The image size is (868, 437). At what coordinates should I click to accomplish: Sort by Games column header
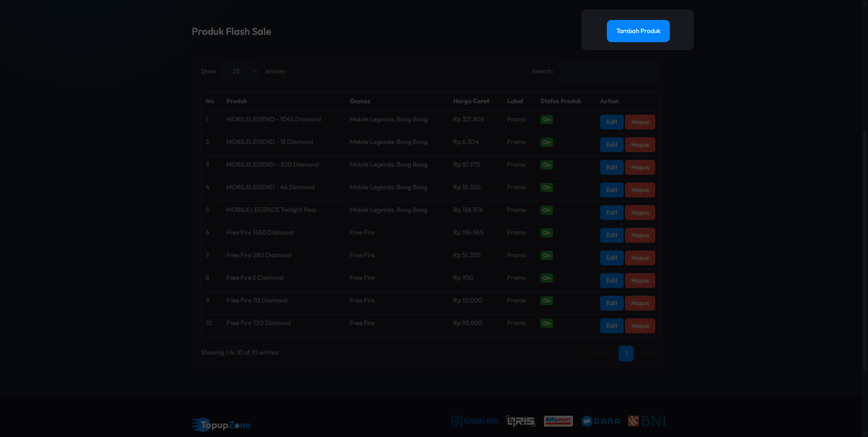click(x=360, y=101)
